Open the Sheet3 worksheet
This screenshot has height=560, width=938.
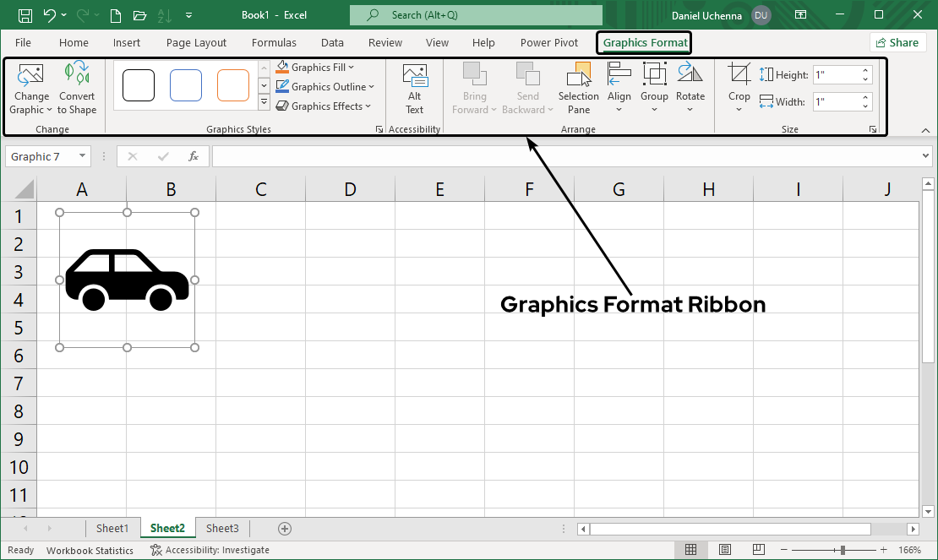coord(222,528)
